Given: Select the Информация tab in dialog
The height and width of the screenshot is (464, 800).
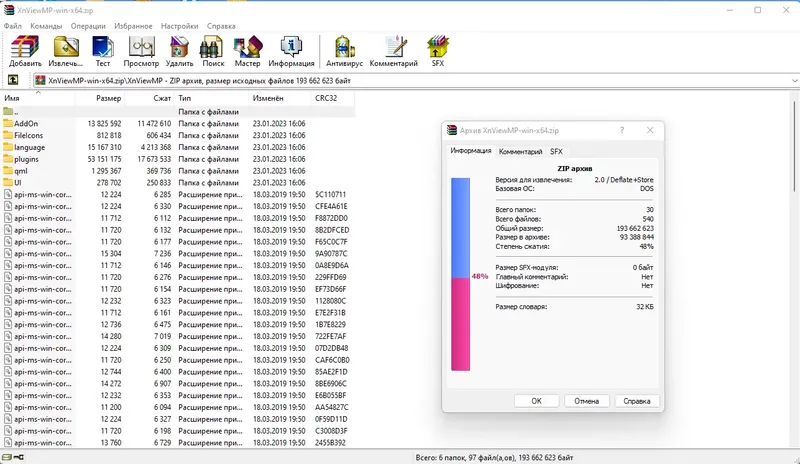Looking at the screenshot, I should click(x=470, y=151).
